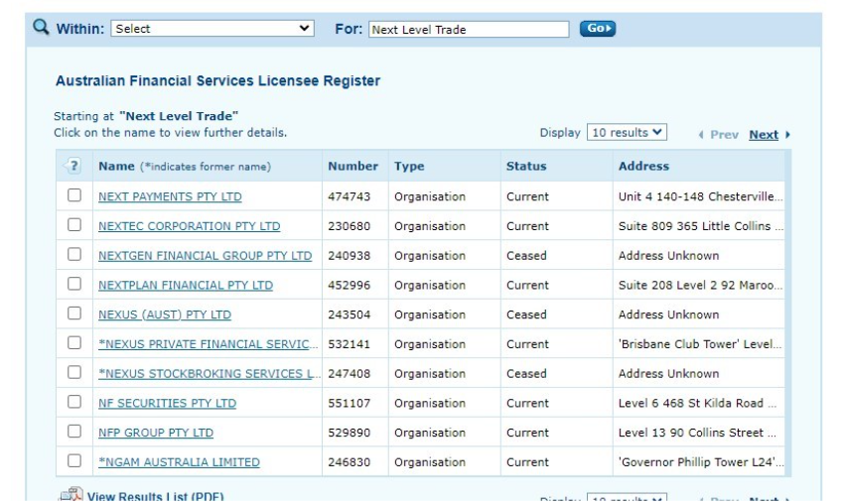This screenshot has height=504, width=846.
Task: Tick checkbox for NEXUS (AUST) PTY LTD
Action: 74,314
